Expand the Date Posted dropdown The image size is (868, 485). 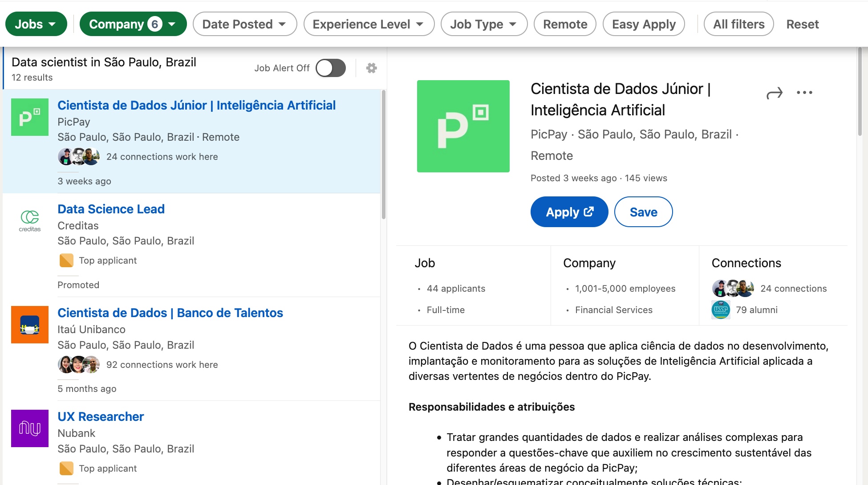pos(244,24)
